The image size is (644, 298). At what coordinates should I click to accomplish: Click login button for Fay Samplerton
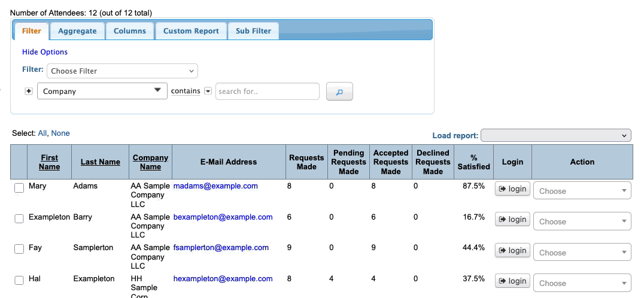(512, 250)
